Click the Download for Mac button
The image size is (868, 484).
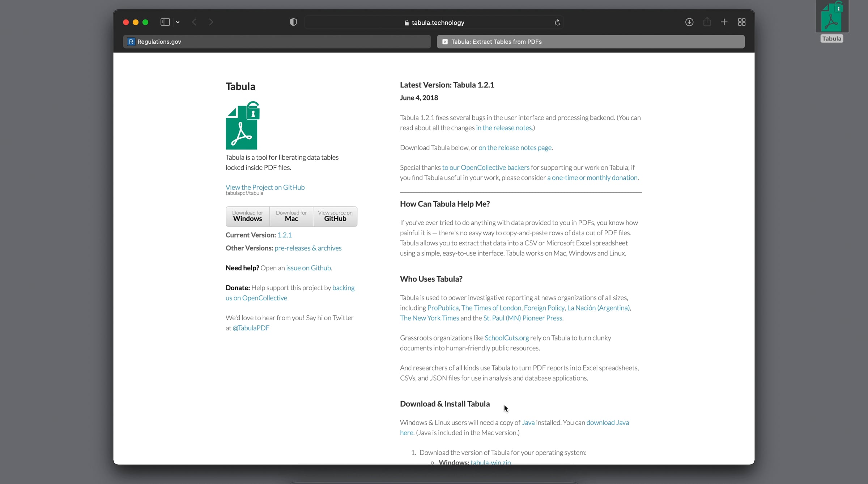tap(292, 216)
